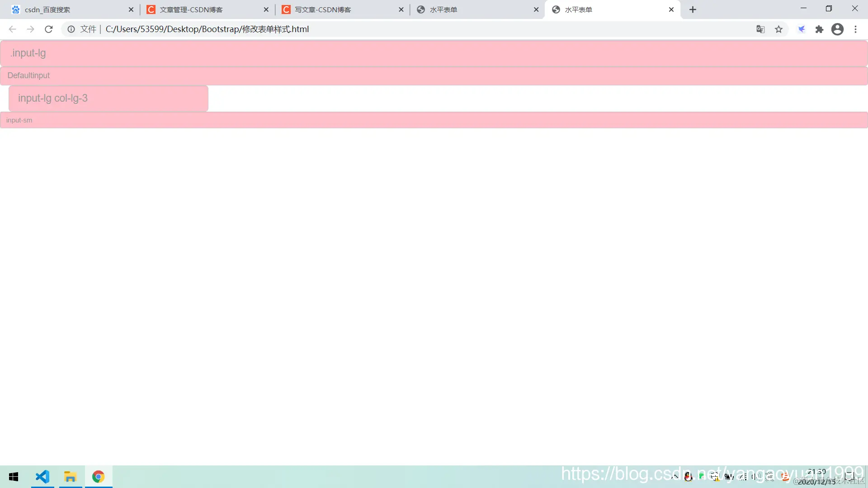Viewport: 868px width, 488px height.
Task: Open Chrome three-dot menu
Action: point(855,29)
